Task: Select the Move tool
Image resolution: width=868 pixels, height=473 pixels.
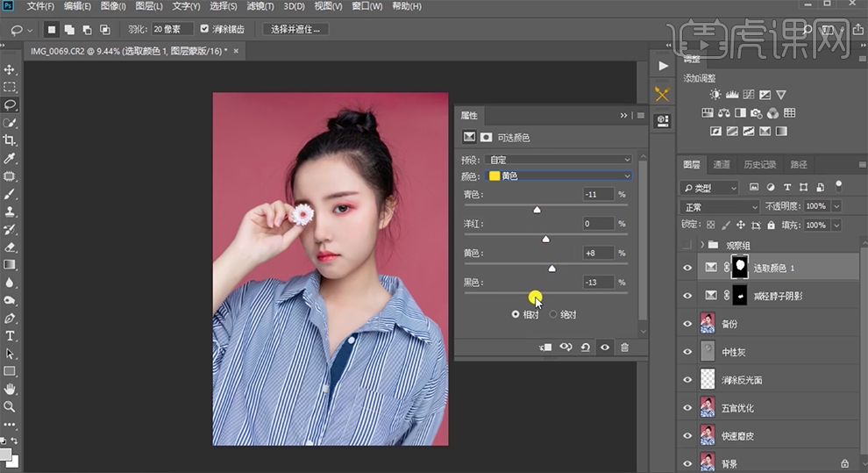Action: coord(10,69)
